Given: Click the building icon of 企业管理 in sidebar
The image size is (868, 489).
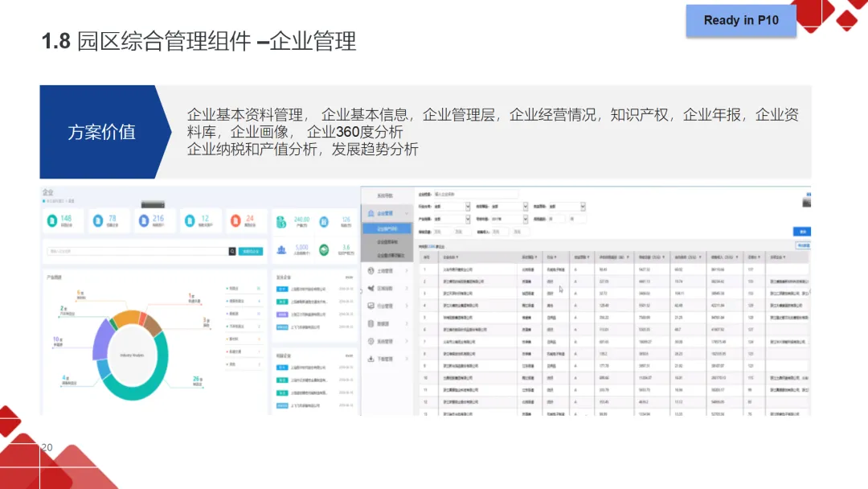Looking at the screenshot, I should [x=371, y=213].
